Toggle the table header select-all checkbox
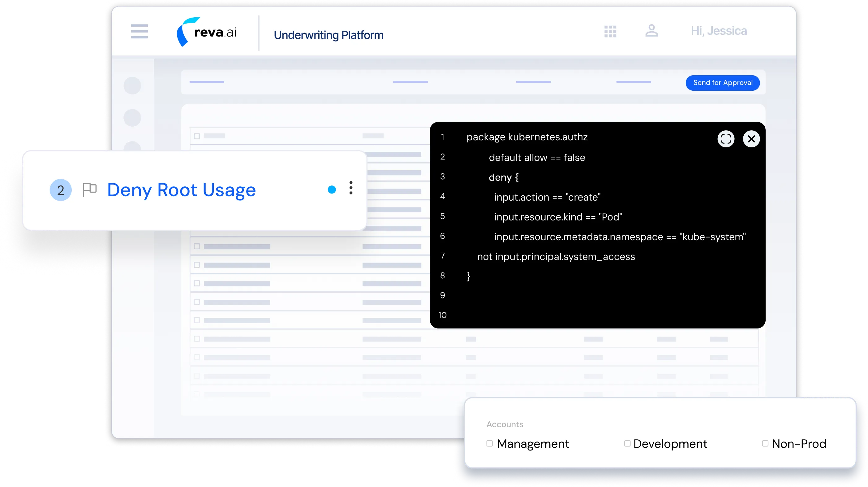Image resolution: width=868 pixels, height=487 pixels. pyautogui.click(x=197, y=136)
